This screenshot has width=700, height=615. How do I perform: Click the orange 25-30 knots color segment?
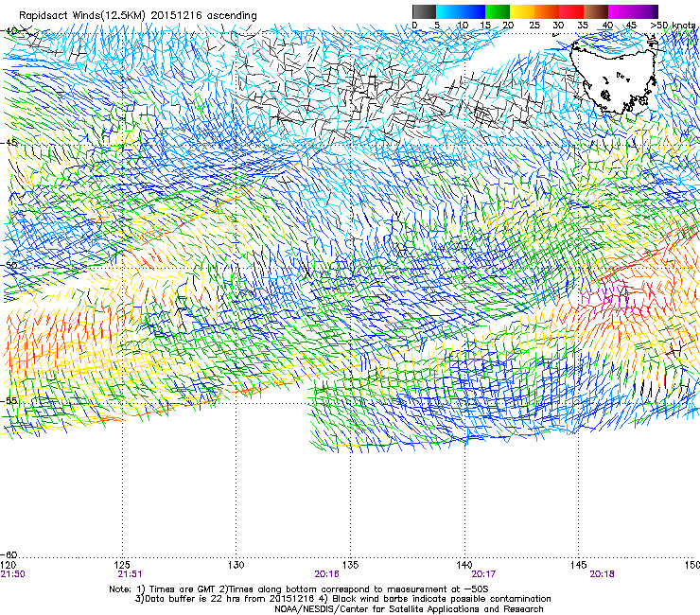coord(547,11)
